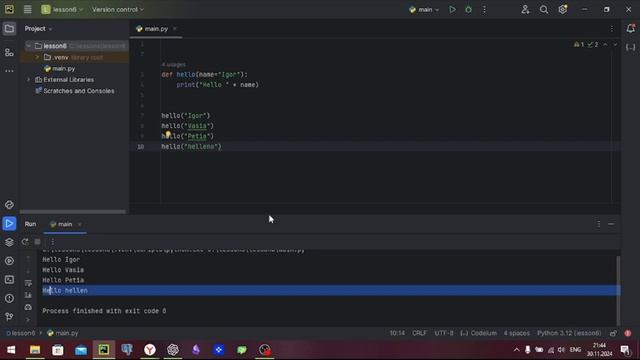640x360 pixels.
Task: Open editor tabs options menu
Action: click(611, 29)
